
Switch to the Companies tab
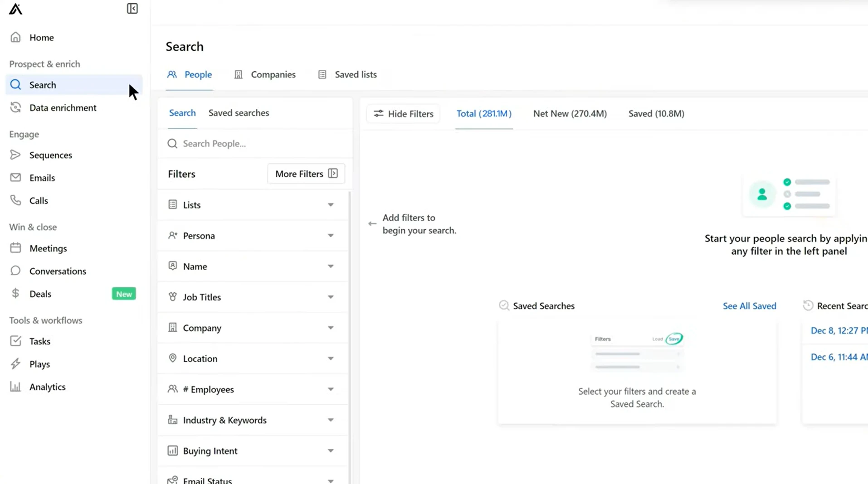273,74
